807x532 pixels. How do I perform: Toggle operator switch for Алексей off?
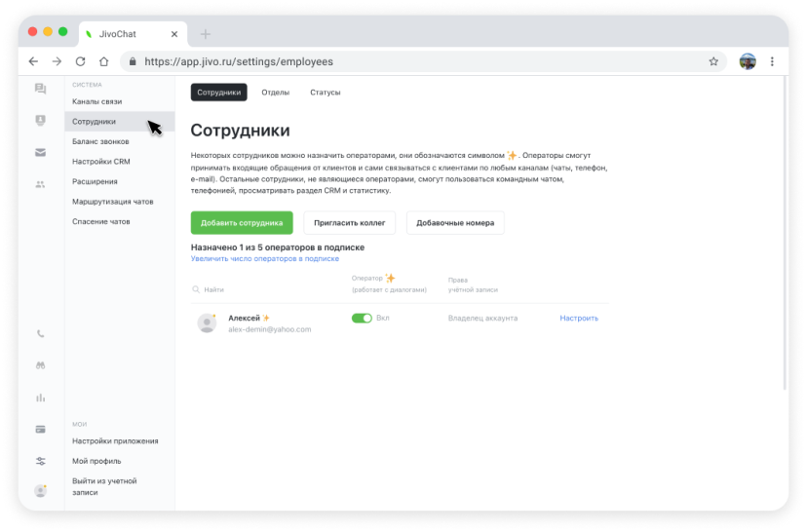click(362, 318)
